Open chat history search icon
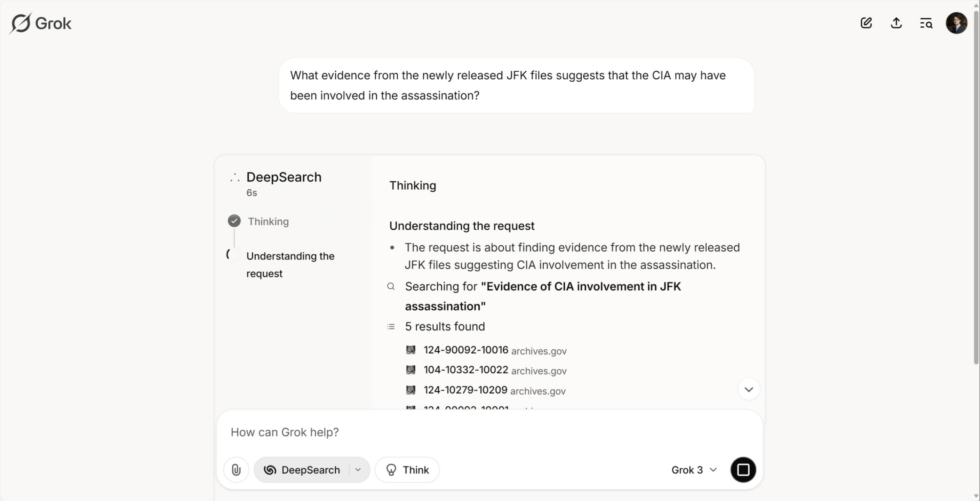Image resolution: width=980 pixels, height=501 pixels. [926, 23]
